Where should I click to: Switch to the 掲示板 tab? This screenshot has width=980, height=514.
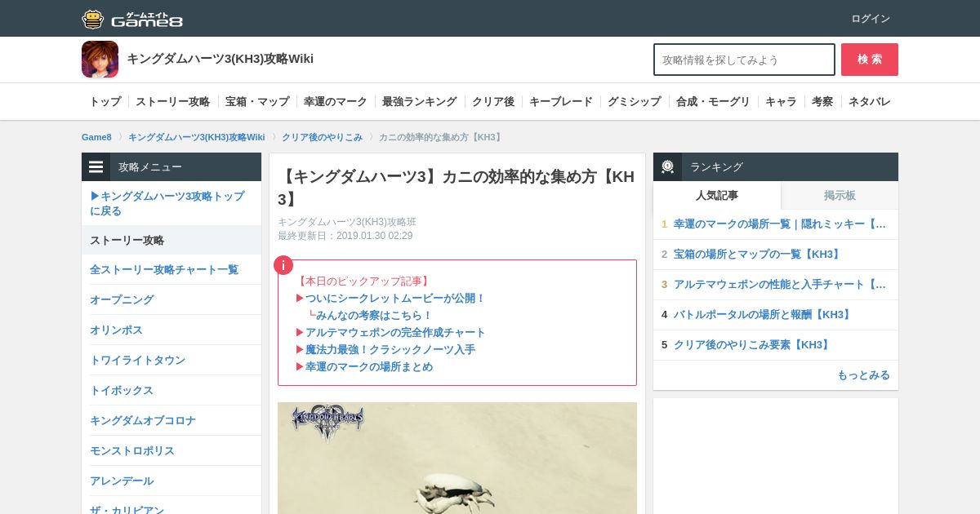(840, 195)
